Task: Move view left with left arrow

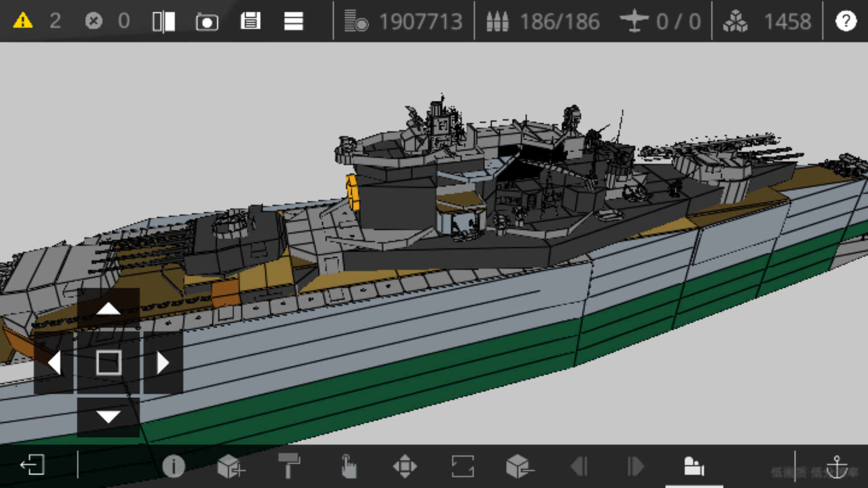Action: click(x=54, y=363)
